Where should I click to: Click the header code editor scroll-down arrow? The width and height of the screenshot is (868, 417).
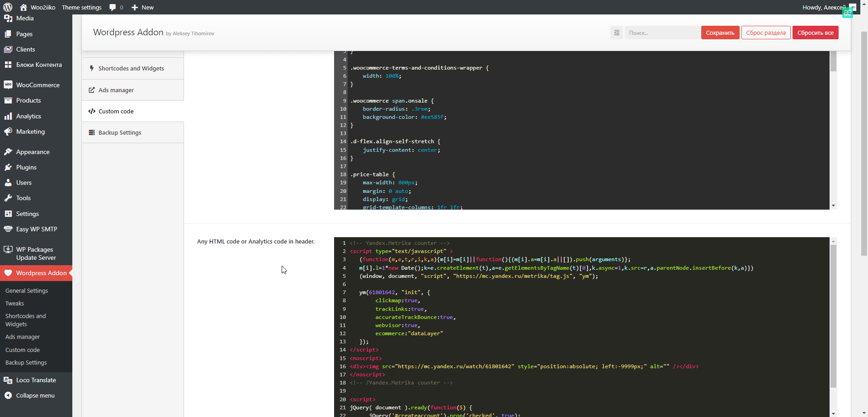833,413
